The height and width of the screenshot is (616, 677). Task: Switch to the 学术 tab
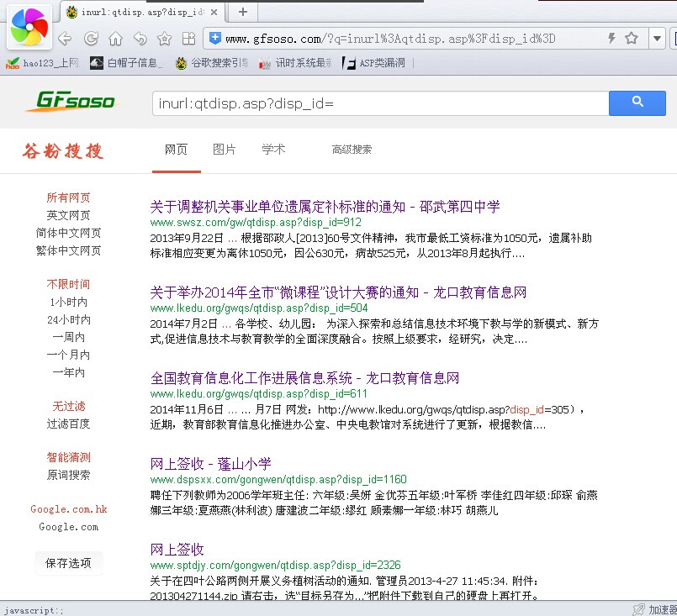[273, 150]
